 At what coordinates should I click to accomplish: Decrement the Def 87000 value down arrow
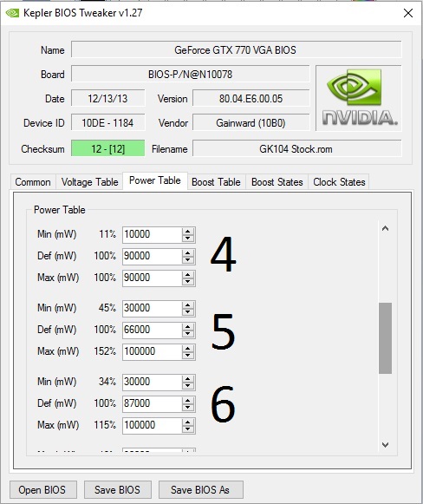pos(188,407)
